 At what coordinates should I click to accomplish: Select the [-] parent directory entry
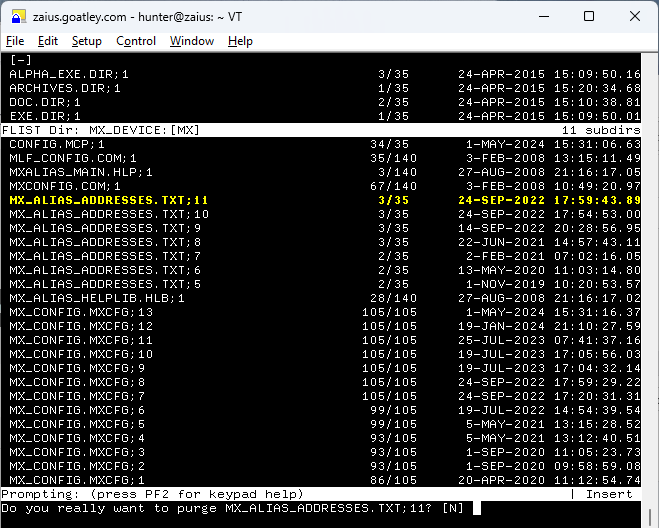pos(21,60)
